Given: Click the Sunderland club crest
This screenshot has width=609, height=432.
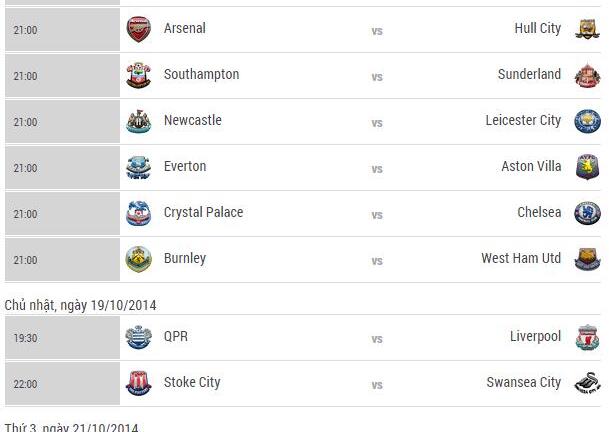Looking at the screenshot, I should pyautogui.click(x=587, y=75).
